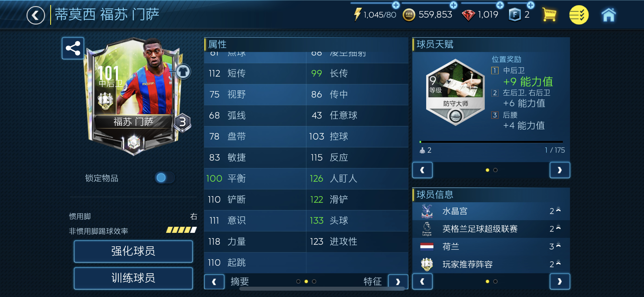The width and height of the screenshot is (644, 297).
Task: Go to previous 球员信息 page
Action: tap(422, 282)
